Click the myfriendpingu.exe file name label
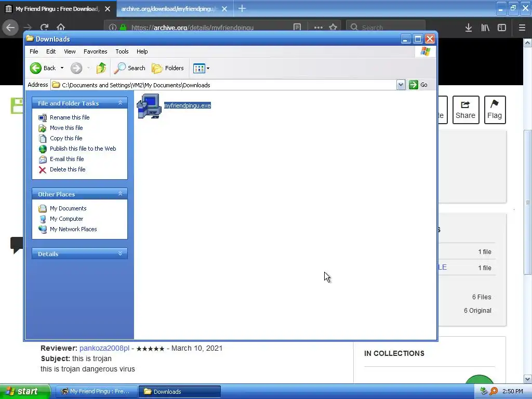This screenshot has height=399, width=532. [x=187, y=105]
